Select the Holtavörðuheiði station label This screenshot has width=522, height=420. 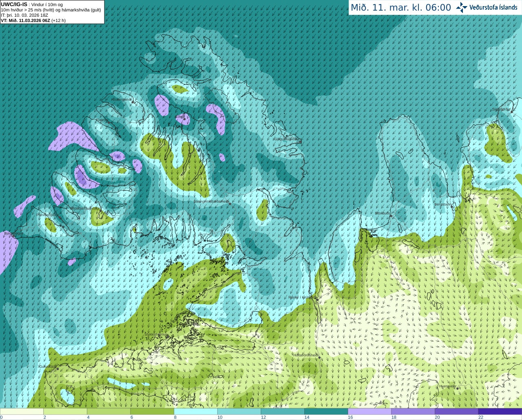point(306,355)
